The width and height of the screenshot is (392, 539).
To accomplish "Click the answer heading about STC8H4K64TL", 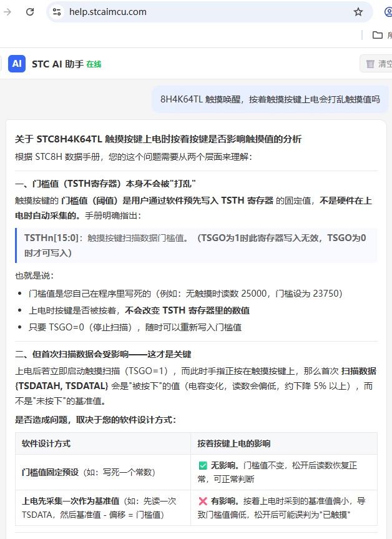I will point(158,139).
